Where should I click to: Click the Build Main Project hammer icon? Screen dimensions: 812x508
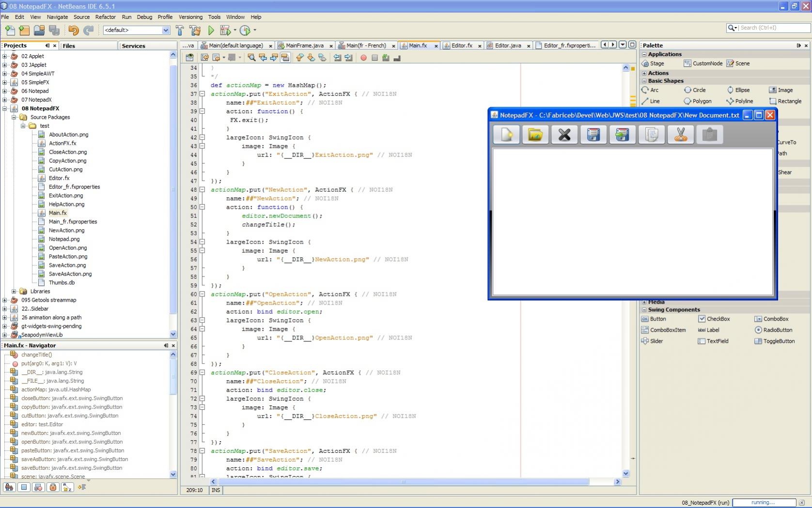[180, 30]
